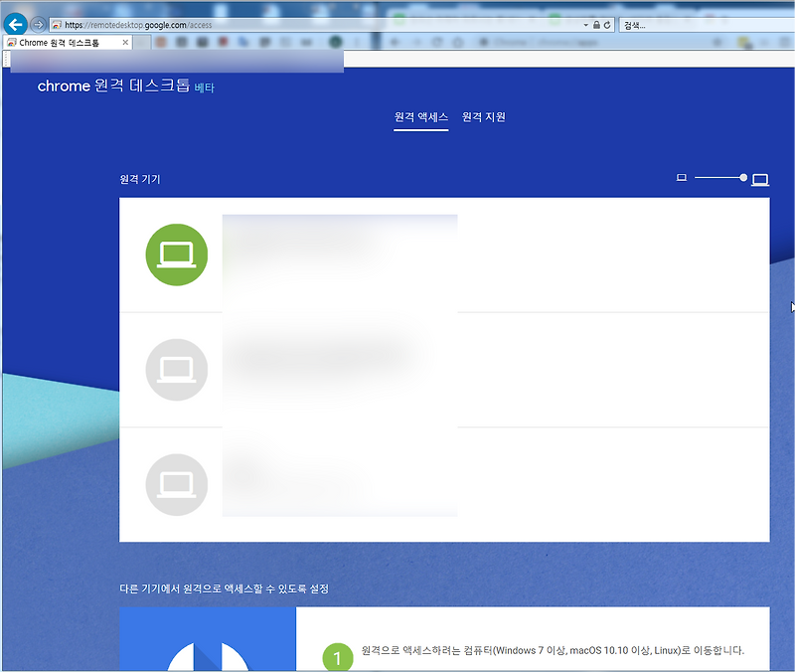Go back with the blue arrow button

click(15, 24)
